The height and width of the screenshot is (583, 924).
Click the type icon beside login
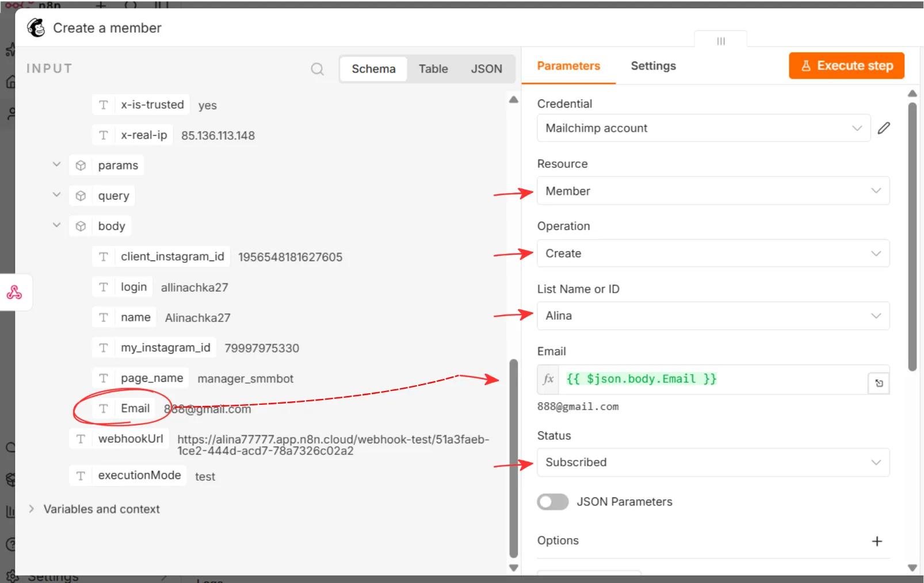[x=104, y=287]
